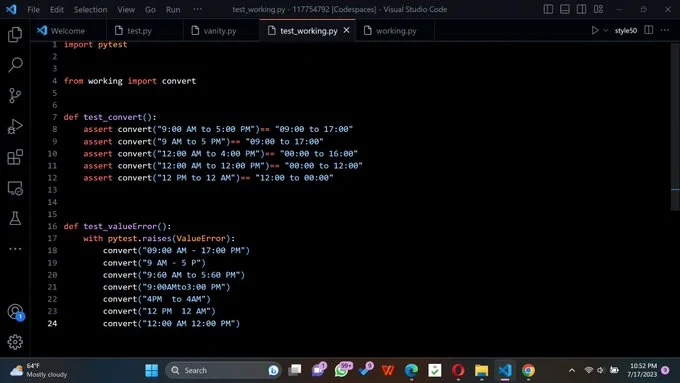Viewport: 680px width, 383px height.
Task: Open the Go menu
Action: tap(150, 10)
